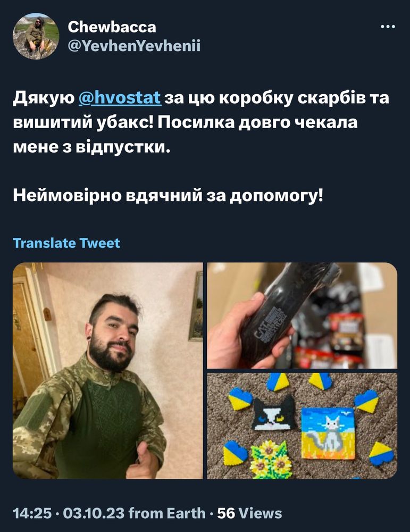
Task: Click the 03.10.23 date
Action: (x=94, y=513)
